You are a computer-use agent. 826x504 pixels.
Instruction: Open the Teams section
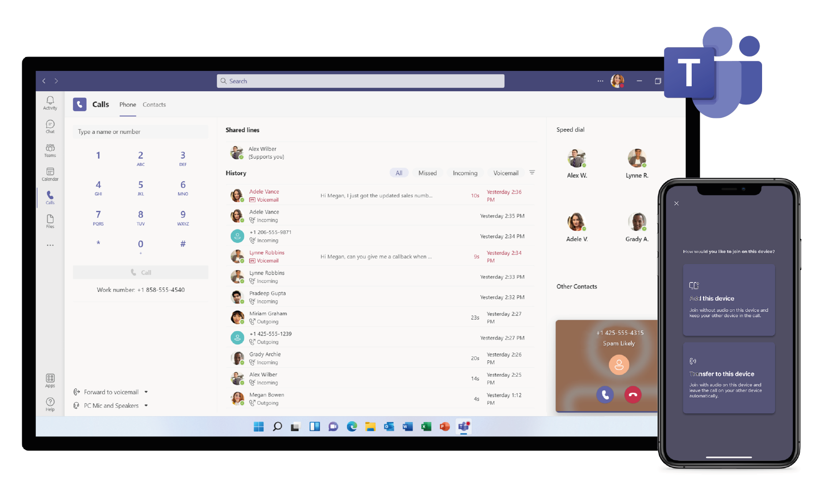pos(50,150)
